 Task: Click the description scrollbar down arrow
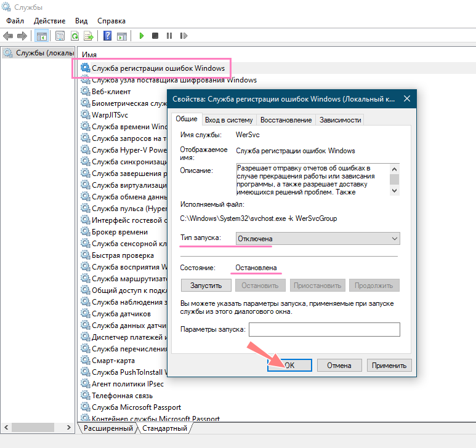tap(394, 191)
